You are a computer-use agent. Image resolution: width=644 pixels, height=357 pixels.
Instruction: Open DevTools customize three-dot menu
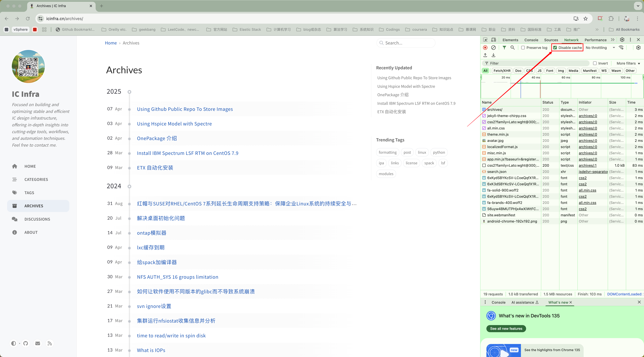630,40
